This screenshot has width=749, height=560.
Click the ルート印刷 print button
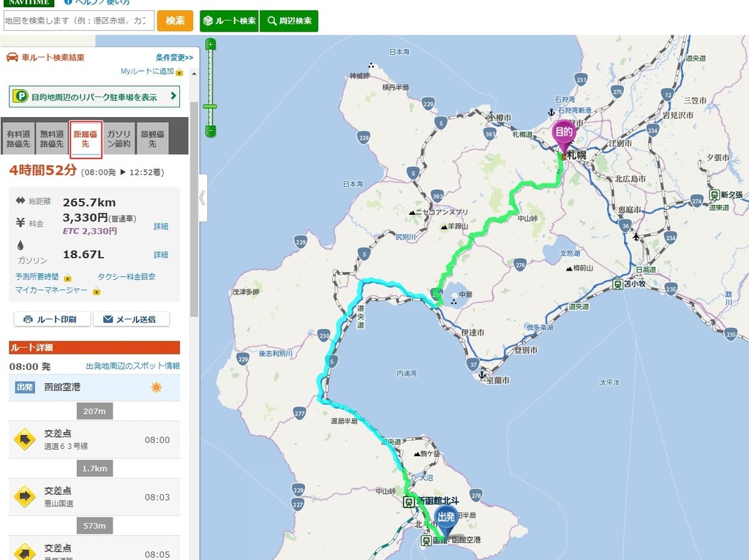pyautogui.click(x=52, y=319)
